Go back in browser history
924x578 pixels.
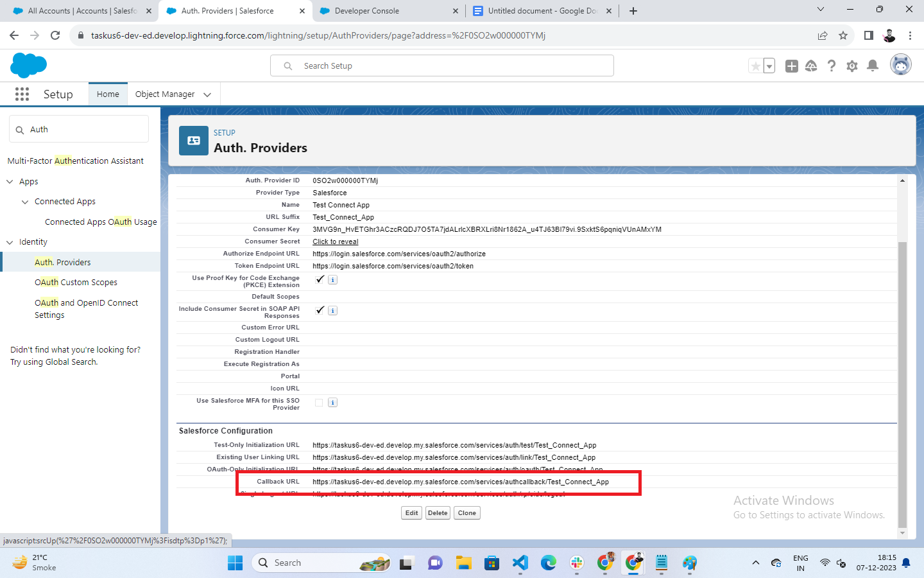pos(14,35)
